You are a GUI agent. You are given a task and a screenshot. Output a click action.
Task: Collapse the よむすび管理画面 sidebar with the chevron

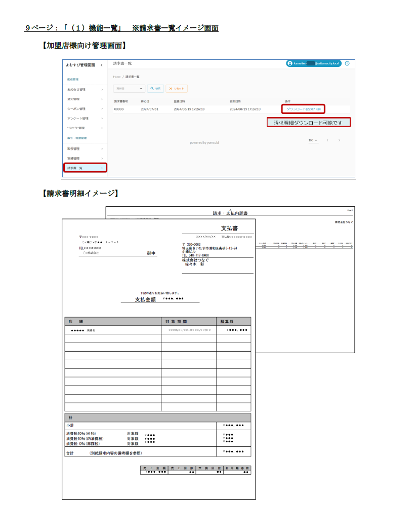101,65
